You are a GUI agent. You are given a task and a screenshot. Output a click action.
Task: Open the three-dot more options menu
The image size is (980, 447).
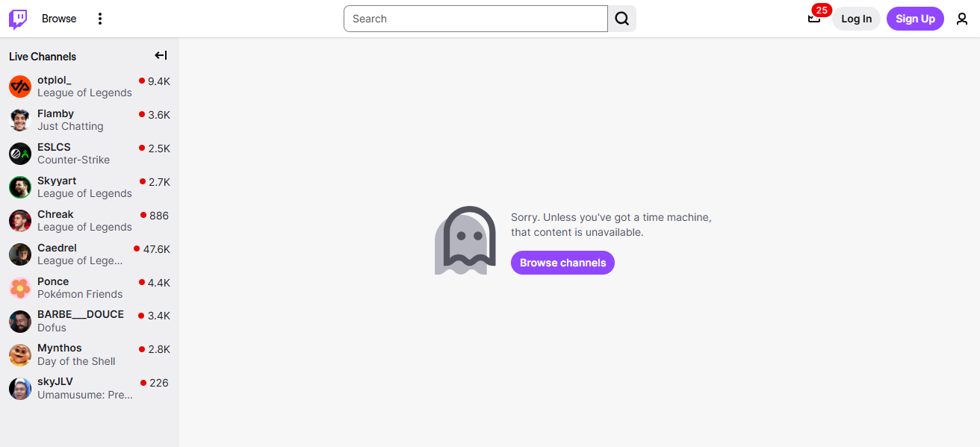tap(100, 19)
